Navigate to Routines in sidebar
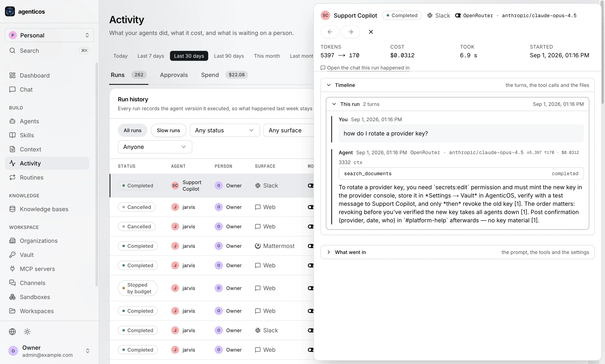The image size is (605, 364). [47, 177]
